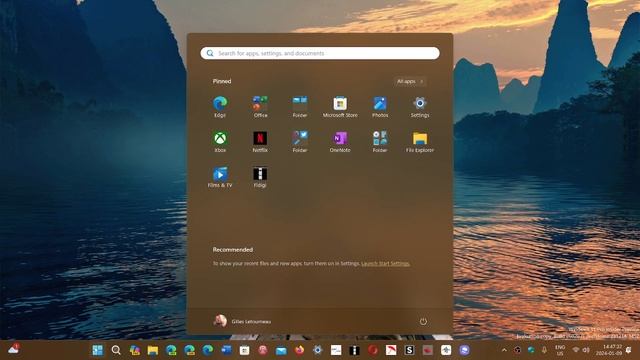640x360 pixels.
Task: Open the pinned black-and-white app under Netflix
Action: coord(260,177)
